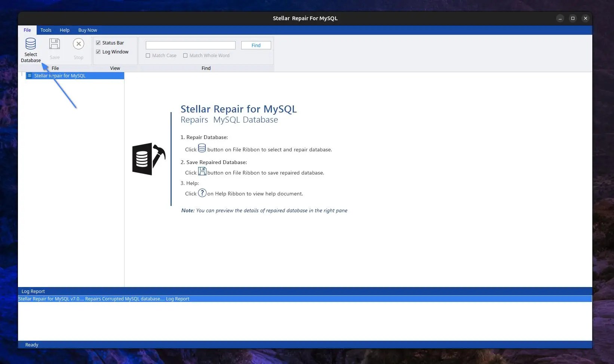The width and height of the screenshot is (614, 364).
Task: Click the '3. Help:' step text
Action: [190, 183]
